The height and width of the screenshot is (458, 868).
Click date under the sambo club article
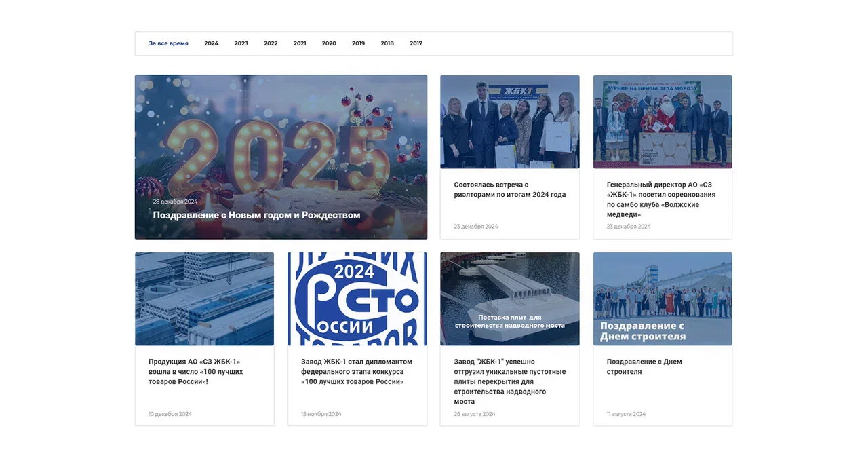click(629, 227)
